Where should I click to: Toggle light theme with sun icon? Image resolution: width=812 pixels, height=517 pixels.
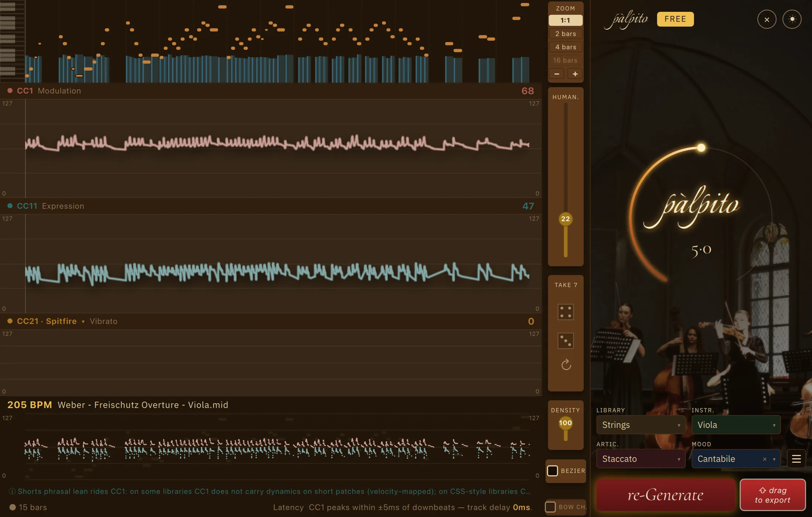point(792,19)
